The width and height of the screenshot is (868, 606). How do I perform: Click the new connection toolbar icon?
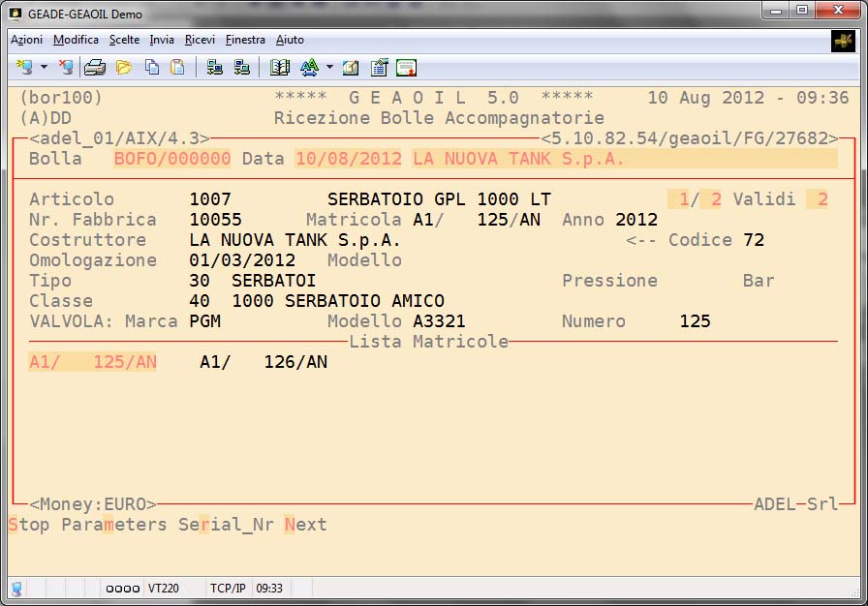pyautogui.click(x=25, y=68)
